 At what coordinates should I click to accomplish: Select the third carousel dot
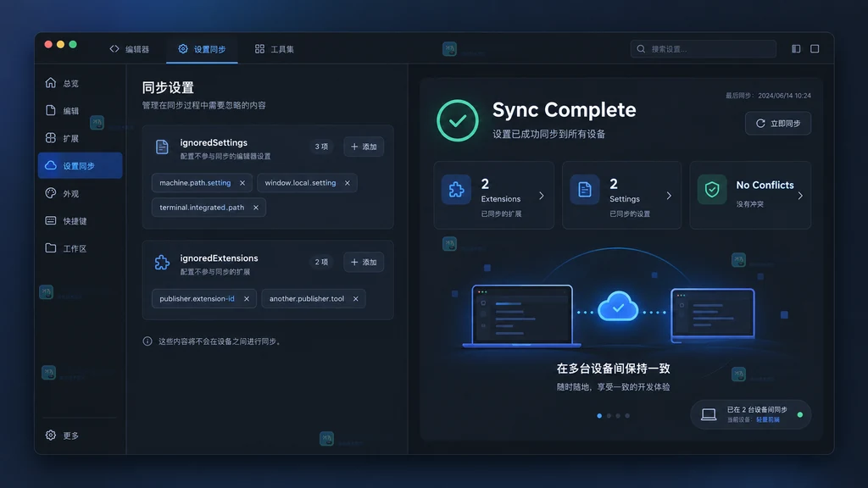point(618,415)
